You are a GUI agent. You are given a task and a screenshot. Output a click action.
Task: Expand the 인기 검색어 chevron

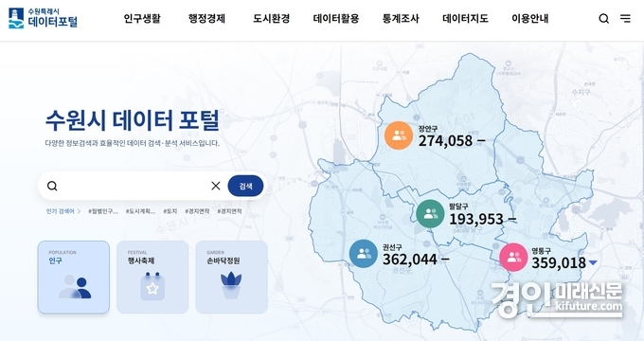(79, 211)
